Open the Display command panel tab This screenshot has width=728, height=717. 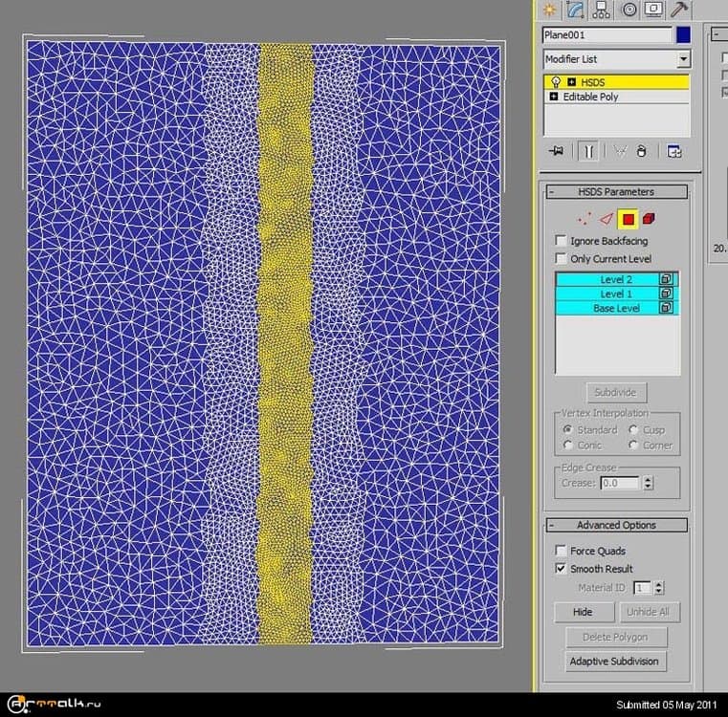coord(653,10)
